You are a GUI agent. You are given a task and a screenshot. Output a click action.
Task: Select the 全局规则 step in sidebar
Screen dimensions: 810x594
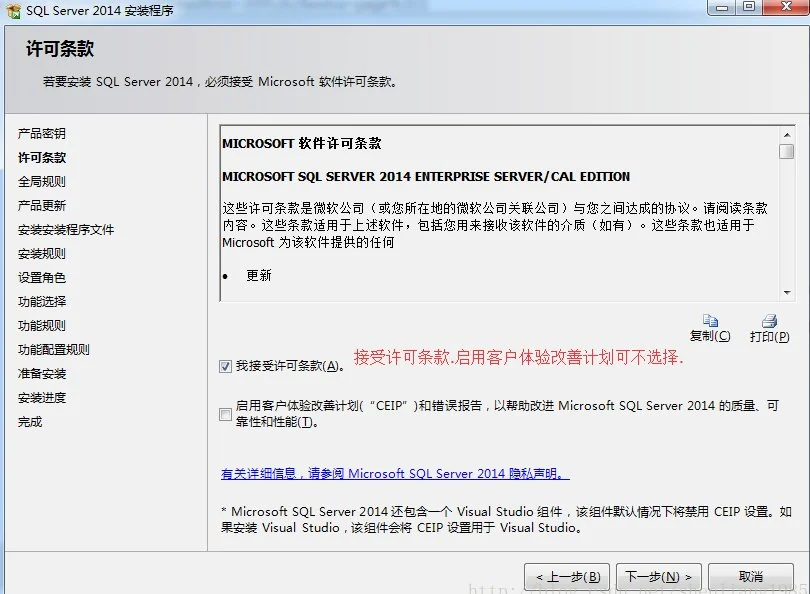point(42,182)
